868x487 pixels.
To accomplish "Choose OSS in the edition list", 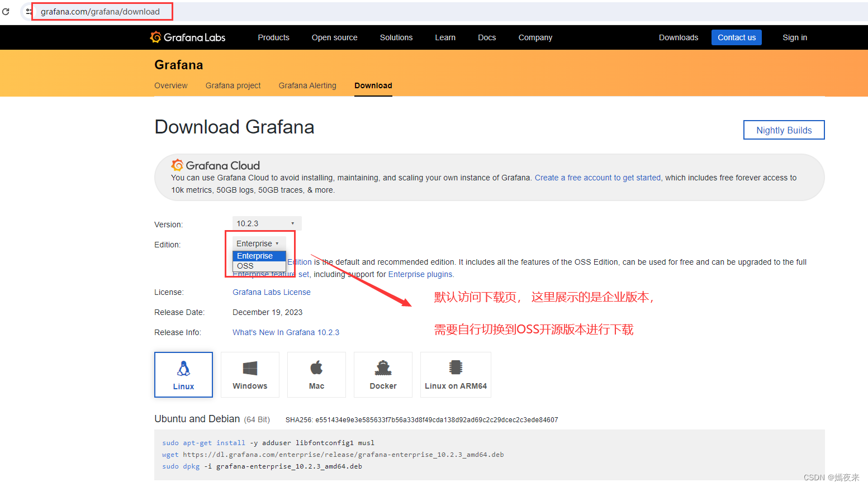I will pos(259,266).
